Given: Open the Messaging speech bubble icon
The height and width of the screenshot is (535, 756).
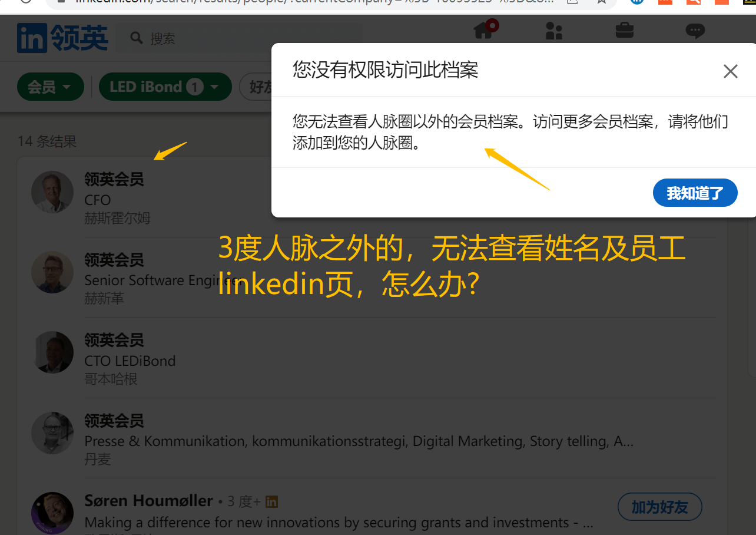Looking at the screenshot, I should pyautogui.click(x=695, y=31).
